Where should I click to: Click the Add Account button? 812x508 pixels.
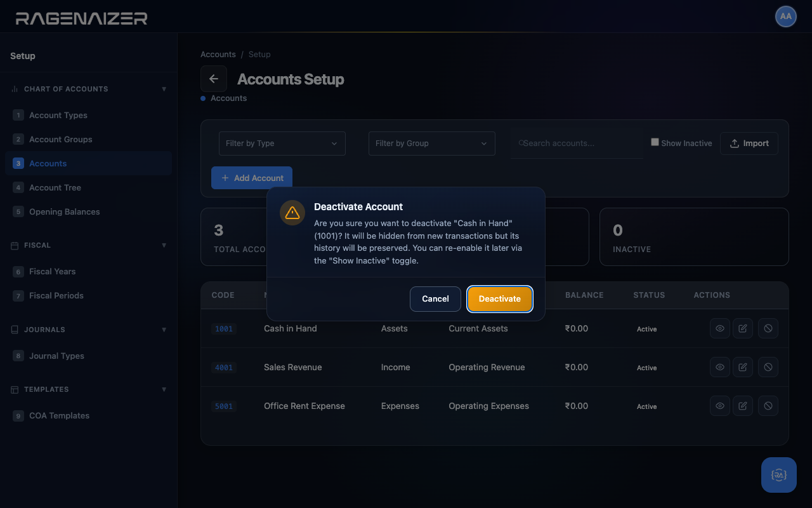coord(252,178)
